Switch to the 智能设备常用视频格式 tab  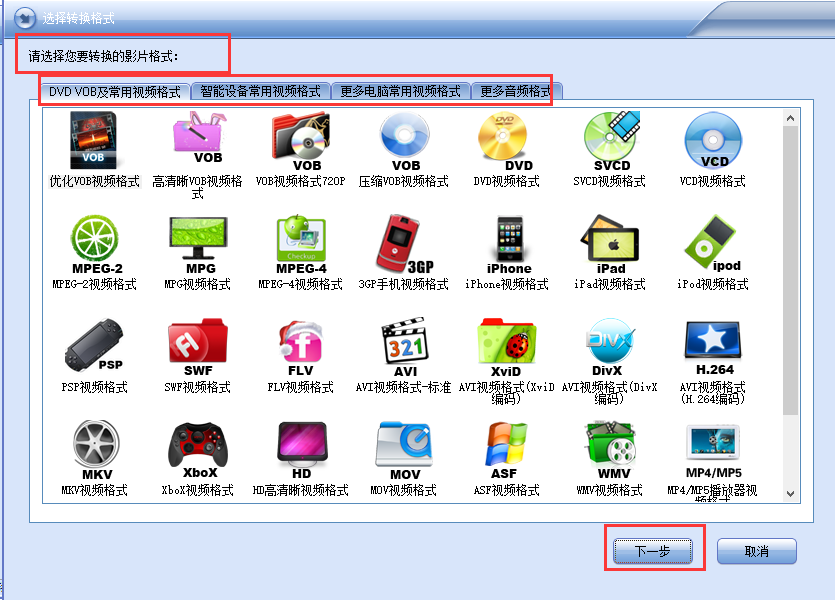pyautogui.click(x=260, y=92)
